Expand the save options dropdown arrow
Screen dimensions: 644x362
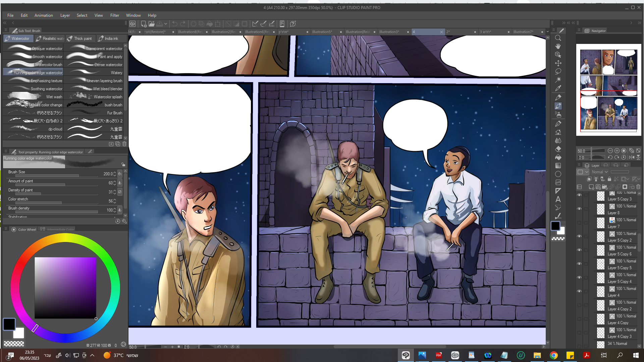pyautogui.click(x=166, y=24)
